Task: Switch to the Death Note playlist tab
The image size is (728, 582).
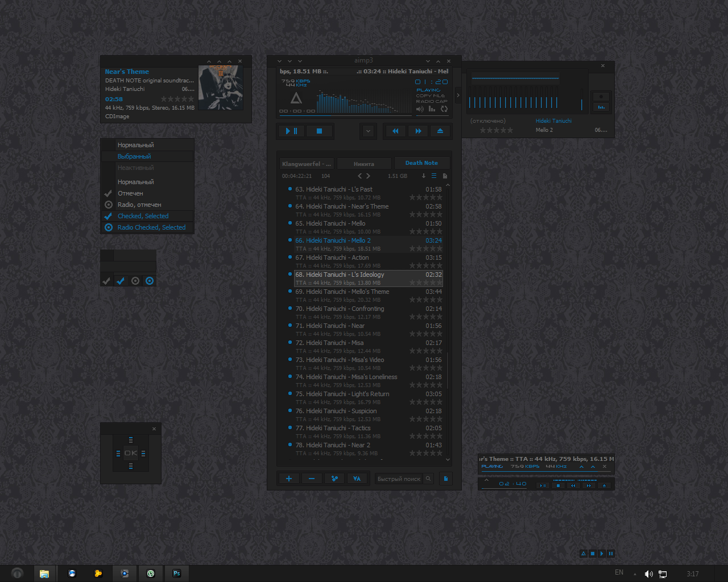Action: coord(421,163)
